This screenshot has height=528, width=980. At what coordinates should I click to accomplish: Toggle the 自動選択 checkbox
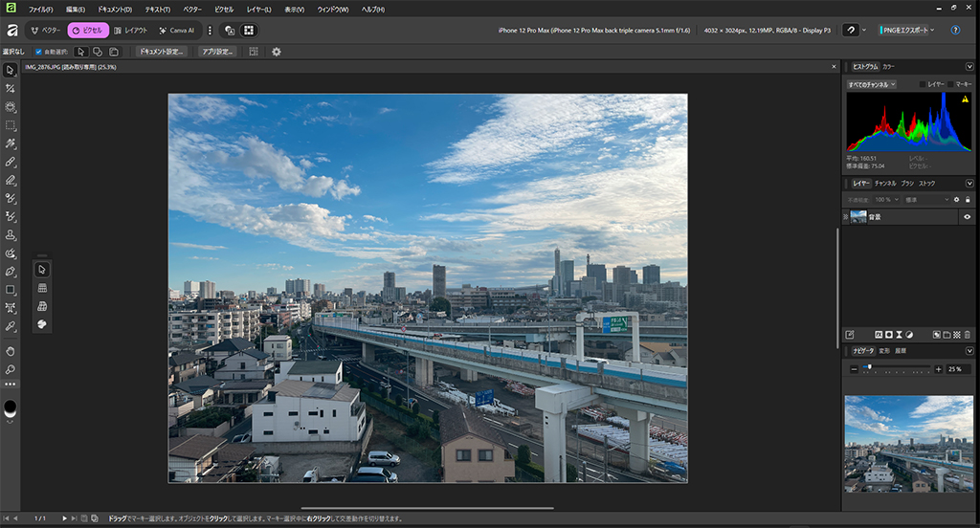coord(38,52)
